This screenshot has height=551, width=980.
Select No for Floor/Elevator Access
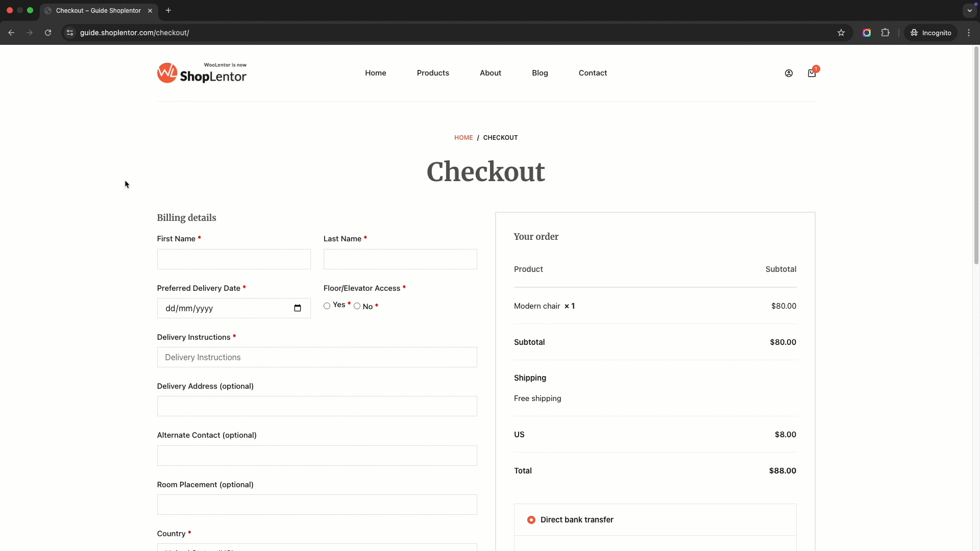pyautogui.click(x=357, y=306)
